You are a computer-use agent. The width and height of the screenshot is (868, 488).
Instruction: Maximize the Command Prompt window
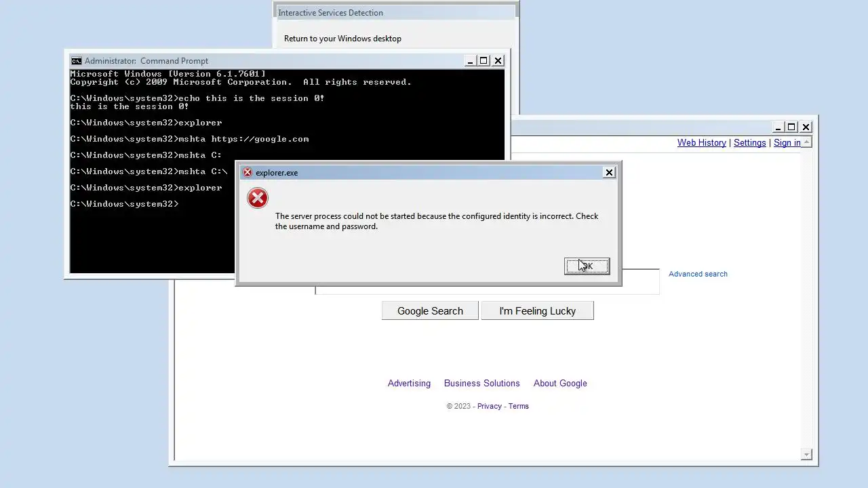click(484, 61)
